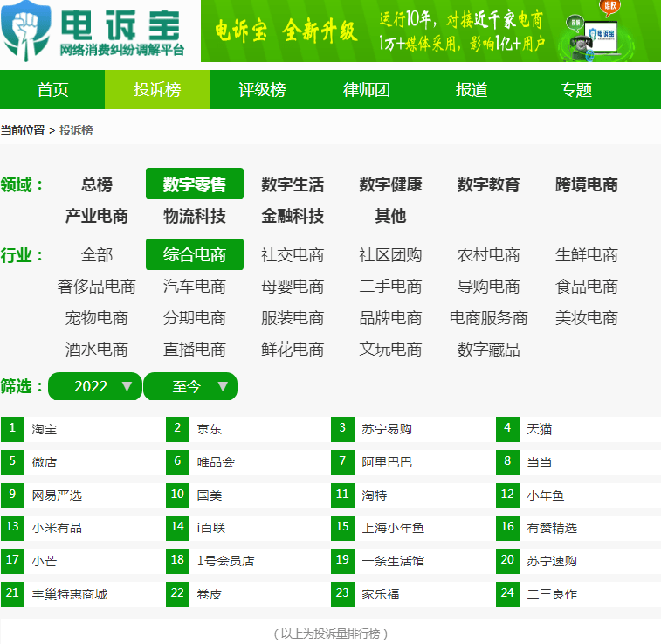View 网易严选 complaint listing

(x=57, y=495)
